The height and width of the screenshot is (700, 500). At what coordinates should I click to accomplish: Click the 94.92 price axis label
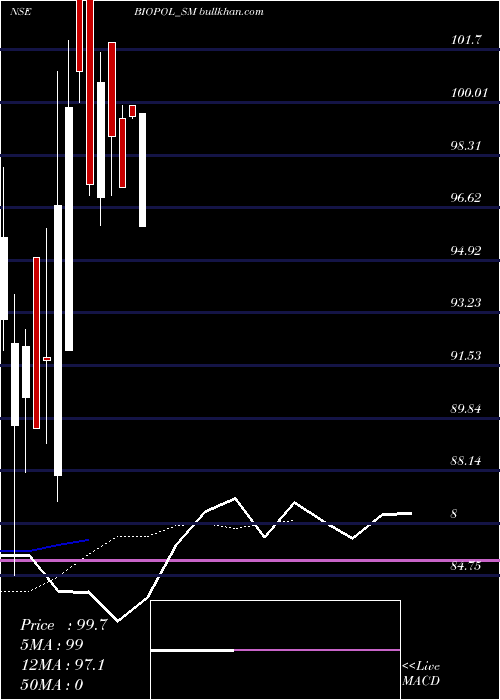(466, 250)
